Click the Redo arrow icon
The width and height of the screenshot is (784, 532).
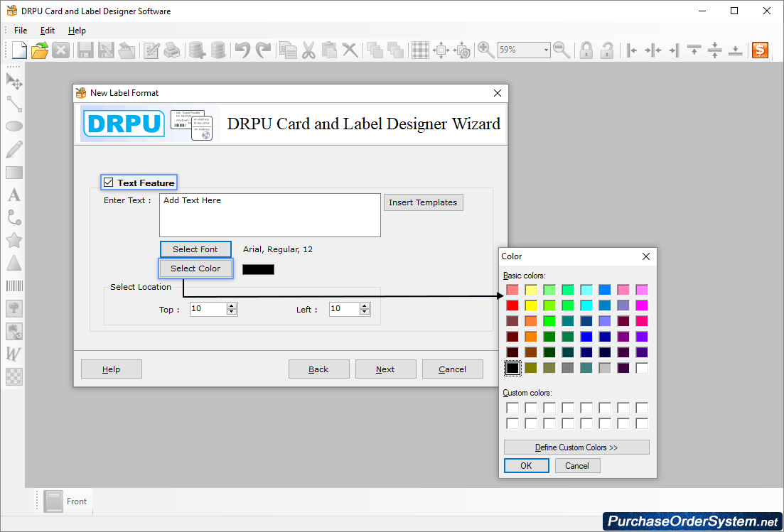coord(263,50)
